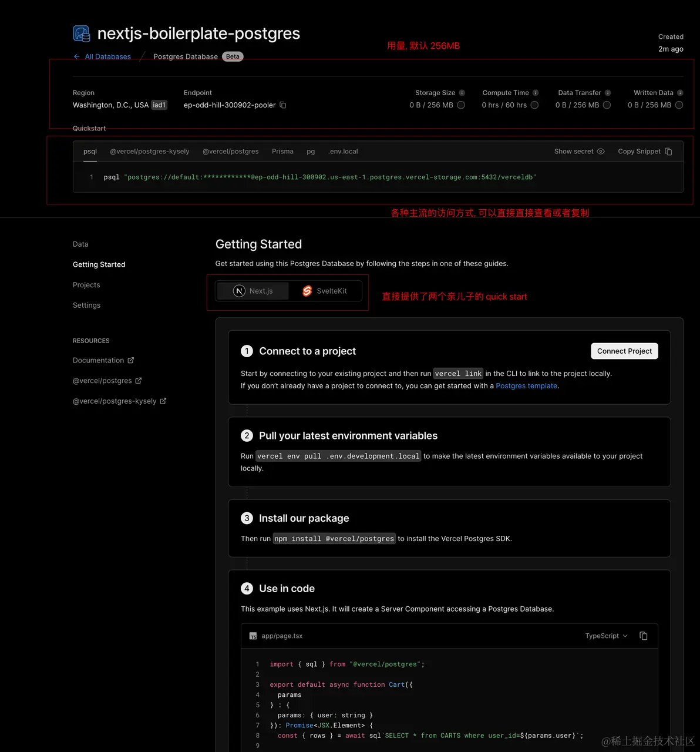
Task: Click the Beta badge
Action: [x=233, y=56]
